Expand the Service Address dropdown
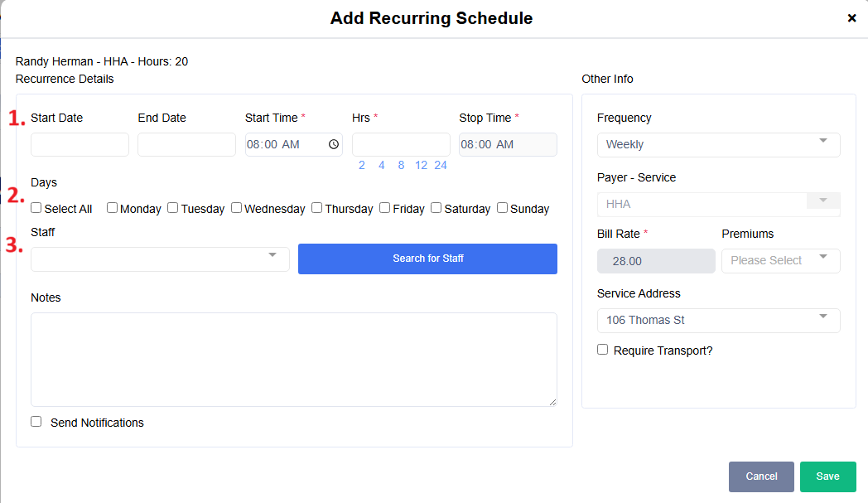868x503 pixels. coord(718,320)
